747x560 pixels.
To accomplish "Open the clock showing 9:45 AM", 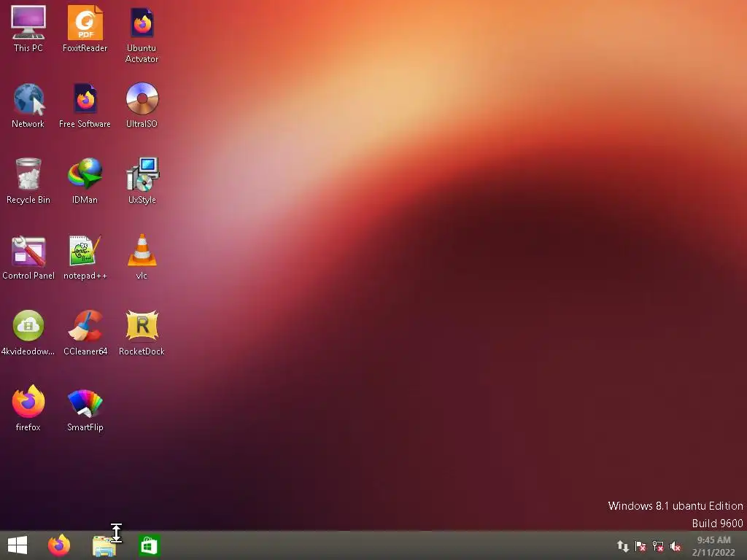I will click(x=713, y=546).
